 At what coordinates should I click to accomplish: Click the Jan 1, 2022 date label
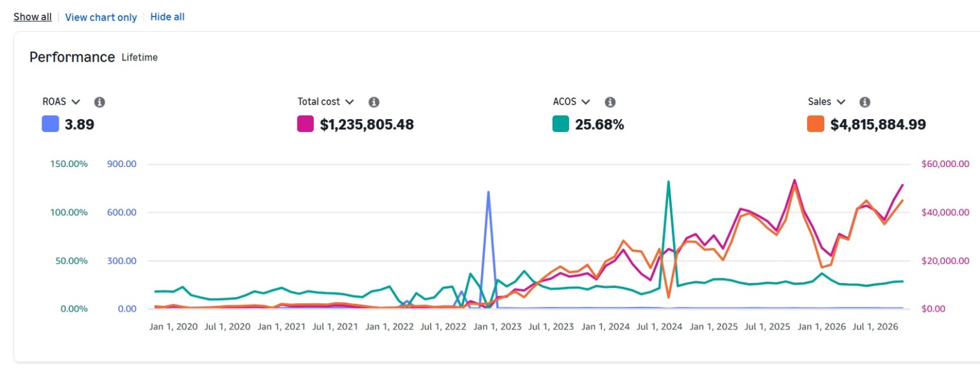[x=389, y=327]
